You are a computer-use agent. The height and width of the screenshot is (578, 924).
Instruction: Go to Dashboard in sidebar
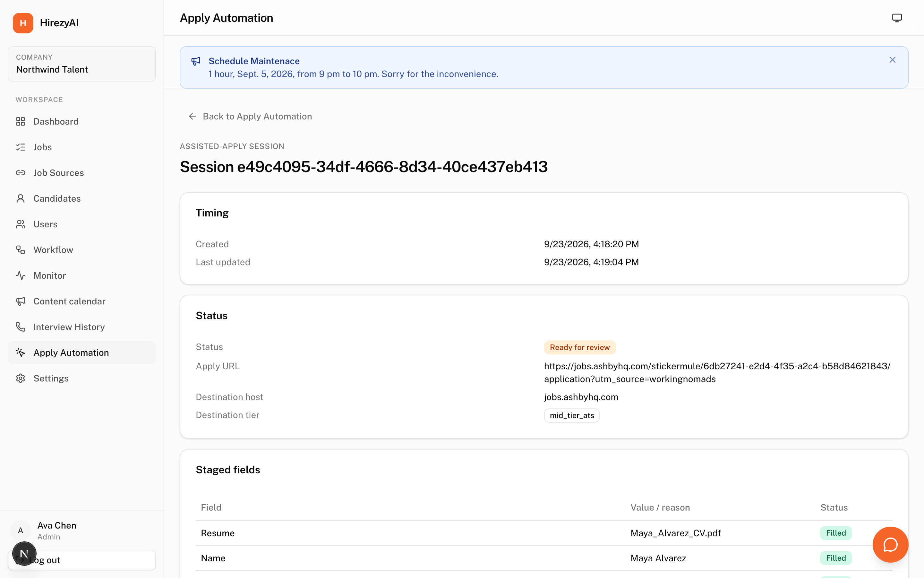82,122
